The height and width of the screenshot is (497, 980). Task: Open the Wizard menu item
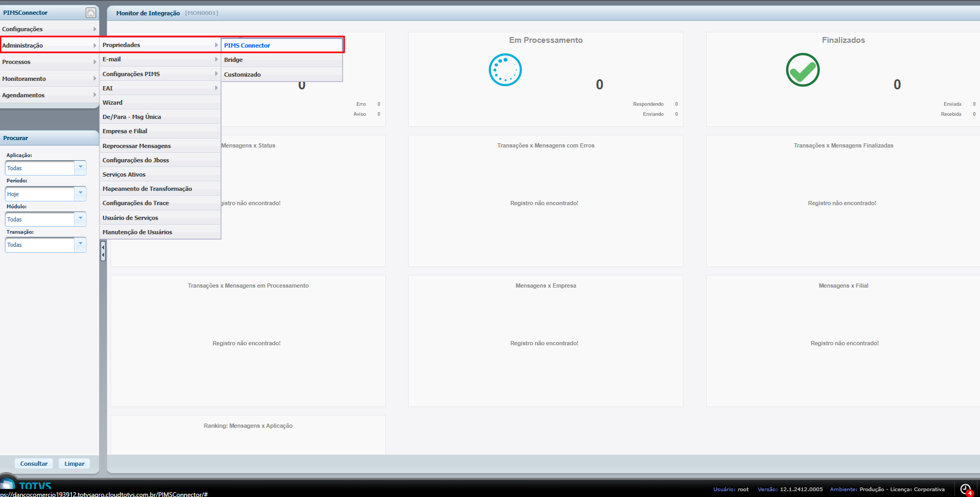[x=160, y=103]
